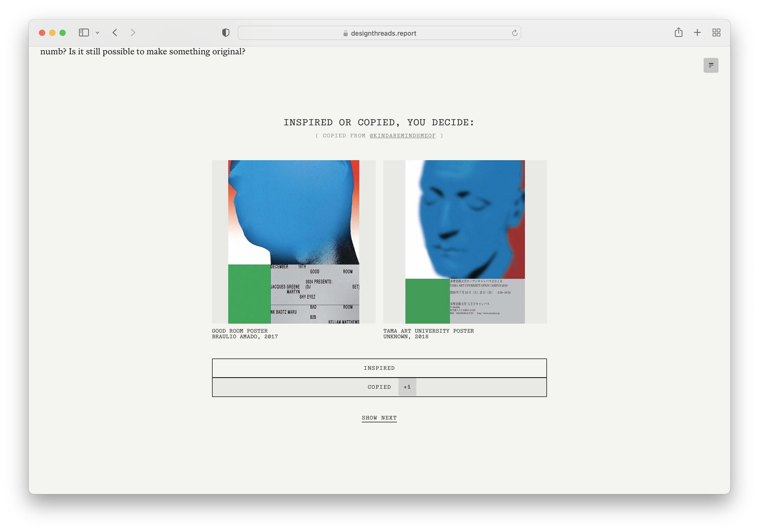Open the page menu icon button
The image size is (759, 532).
click(711, 65)
